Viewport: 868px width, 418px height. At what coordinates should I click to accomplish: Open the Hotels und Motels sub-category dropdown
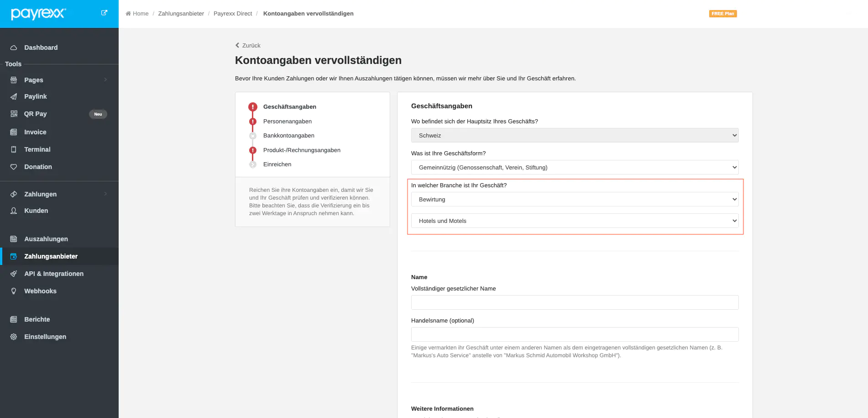coord(575,221)
